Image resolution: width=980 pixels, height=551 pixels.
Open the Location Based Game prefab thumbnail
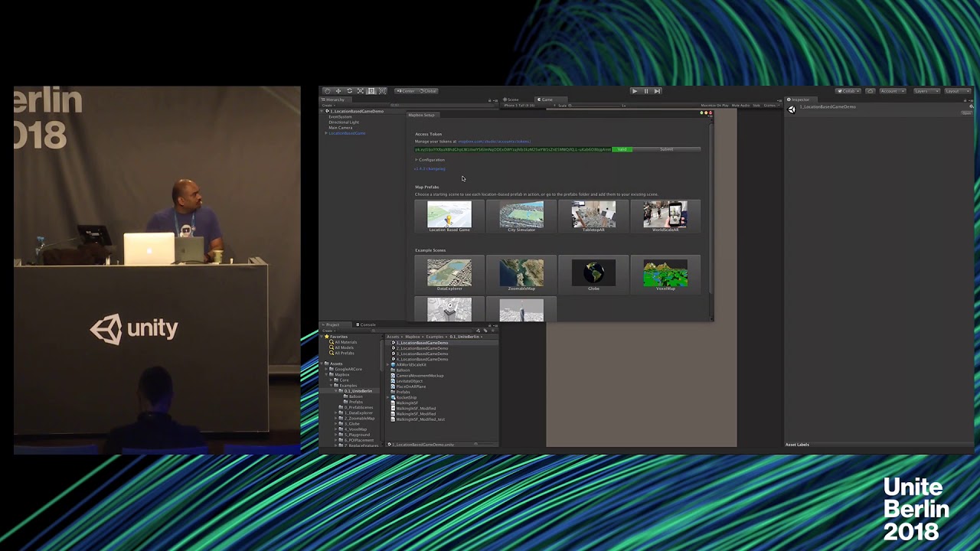pyautogui.click(x=449, y=217)
